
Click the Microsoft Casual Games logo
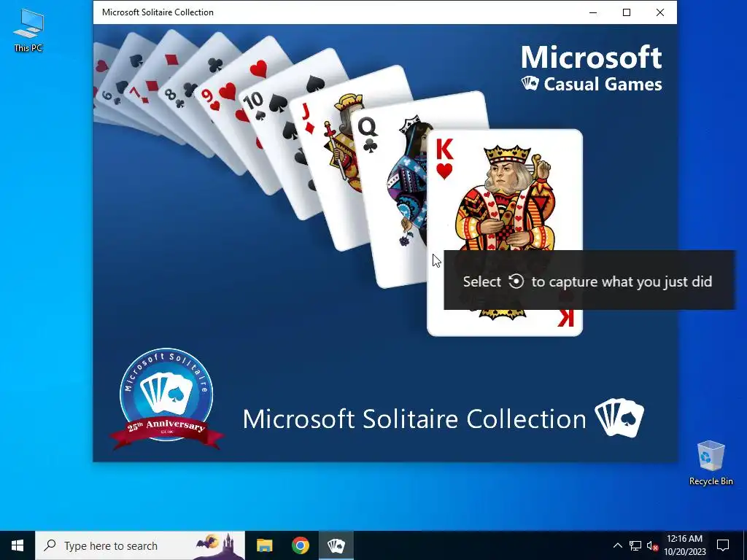pos(591,68)
